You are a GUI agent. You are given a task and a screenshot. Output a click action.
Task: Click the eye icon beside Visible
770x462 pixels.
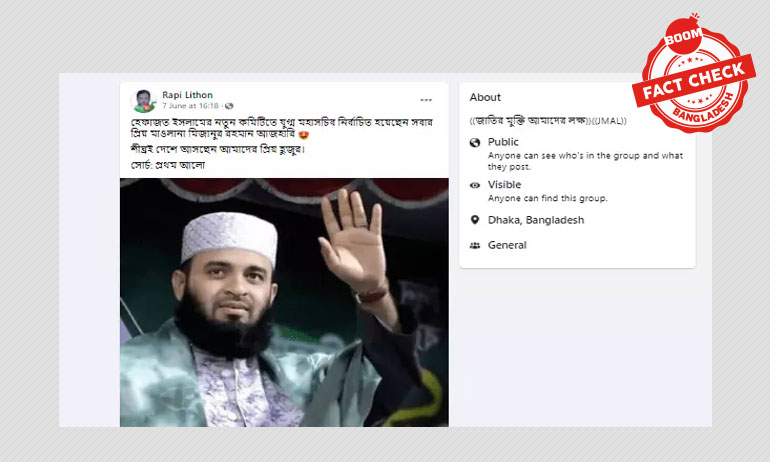(474, 185)
